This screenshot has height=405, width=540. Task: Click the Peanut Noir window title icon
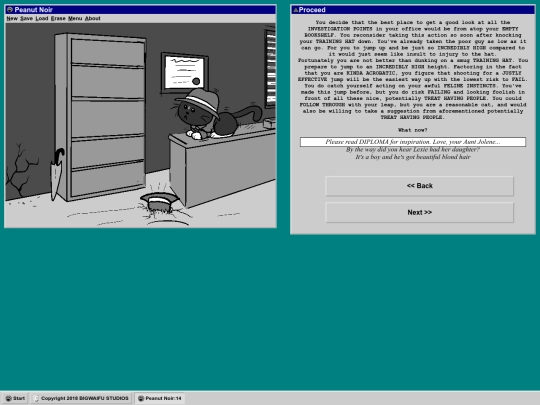click(10, 10)
